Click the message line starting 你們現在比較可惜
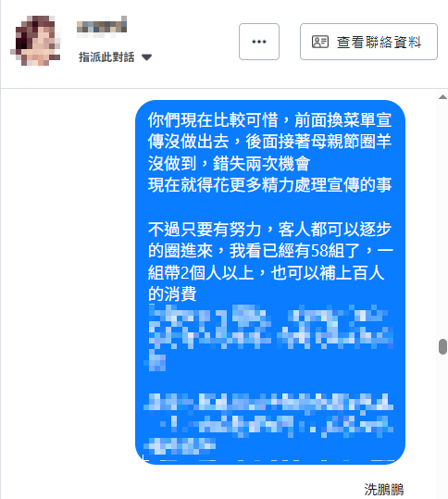 tap(270, 120)
